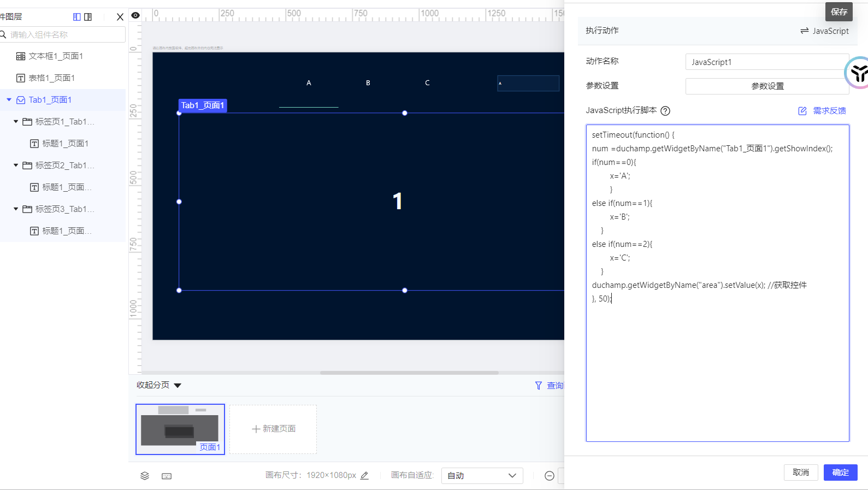This screenshot has height=490, width=868.
Task: Click the 确定 confirm button
Action: pos(840,473)
